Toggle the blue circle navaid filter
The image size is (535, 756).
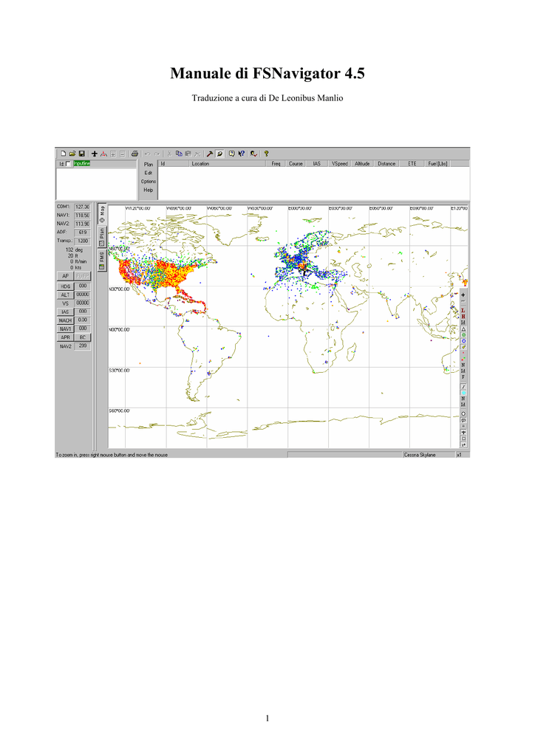point(463,341)
